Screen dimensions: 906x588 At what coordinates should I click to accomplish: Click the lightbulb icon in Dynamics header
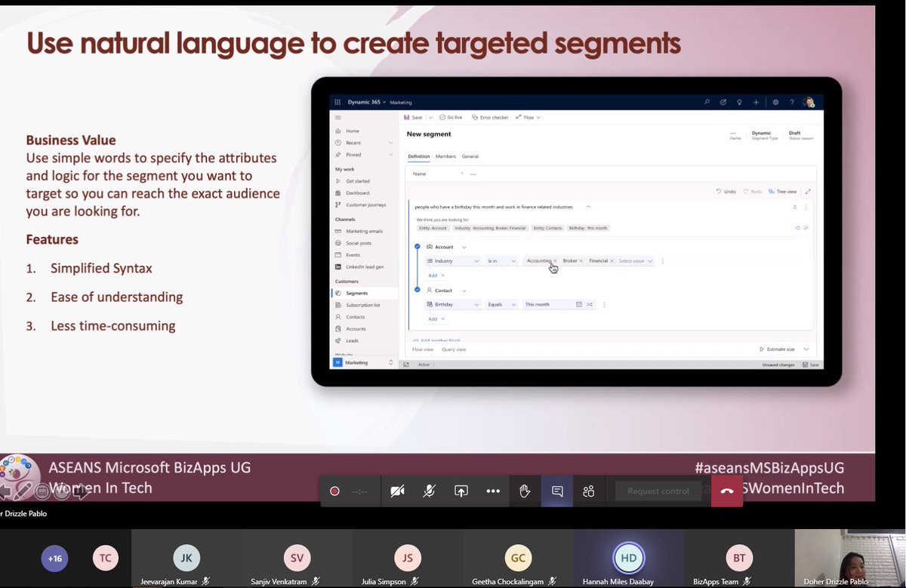(x=739, y=102)
